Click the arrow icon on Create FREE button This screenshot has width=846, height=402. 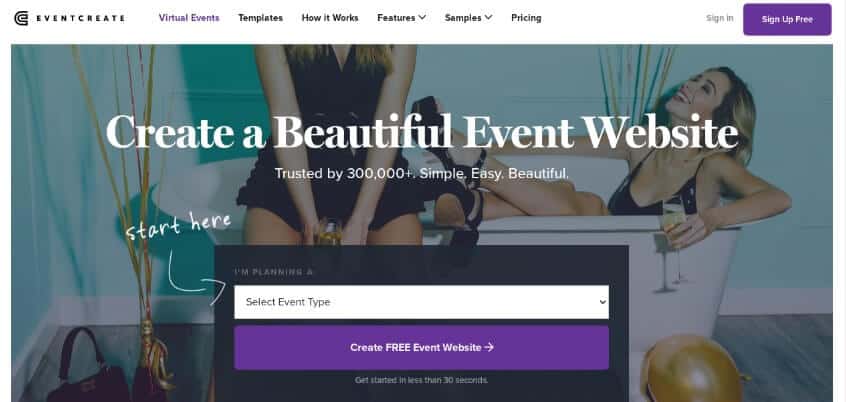[x=489, y=348]
